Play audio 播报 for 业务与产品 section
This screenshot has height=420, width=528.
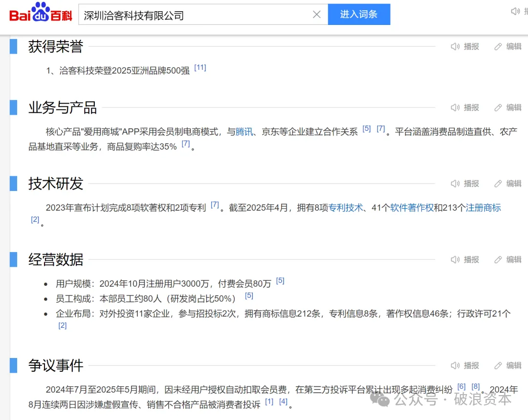(465, 107)
